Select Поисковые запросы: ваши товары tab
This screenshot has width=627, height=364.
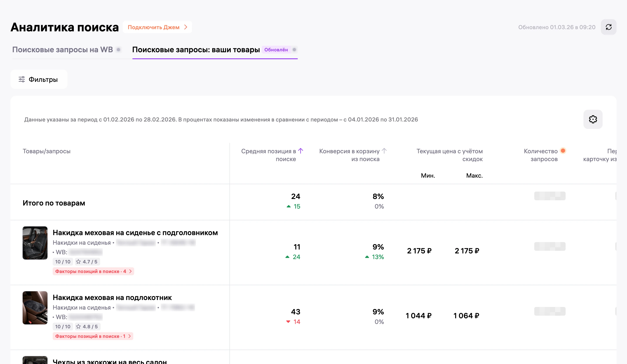tap(196, 50)
